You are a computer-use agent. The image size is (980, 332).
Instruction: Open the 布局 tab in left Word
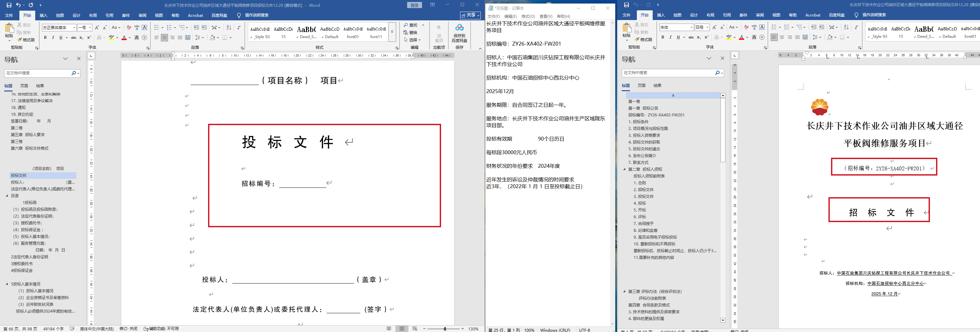(x=93, y=15)
